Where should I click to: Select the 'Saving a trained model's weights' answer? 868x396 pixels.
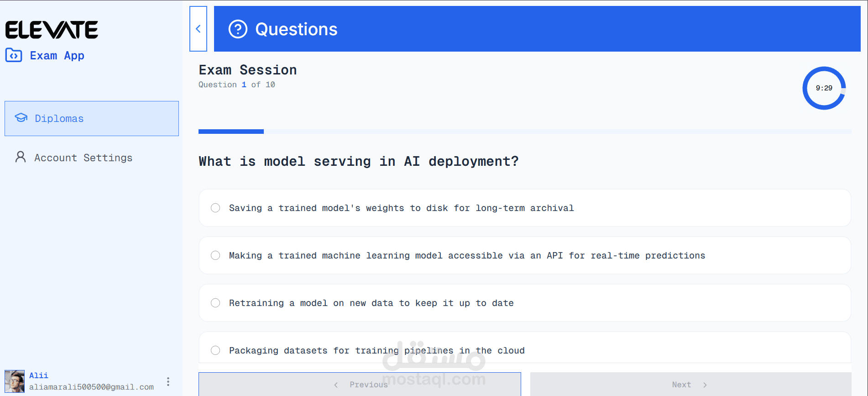pyautogui.click(x=525, y=208)
